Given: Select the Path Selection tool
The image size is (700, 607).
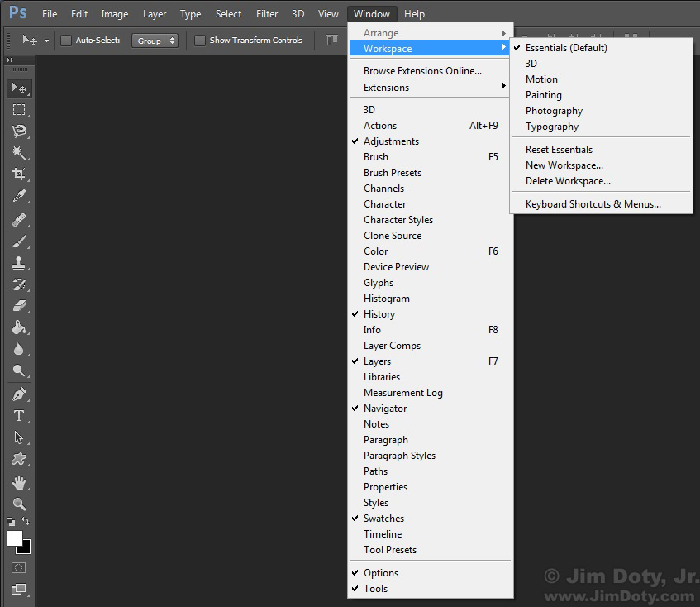Looking at the screenshot, I should click(19, 437).
